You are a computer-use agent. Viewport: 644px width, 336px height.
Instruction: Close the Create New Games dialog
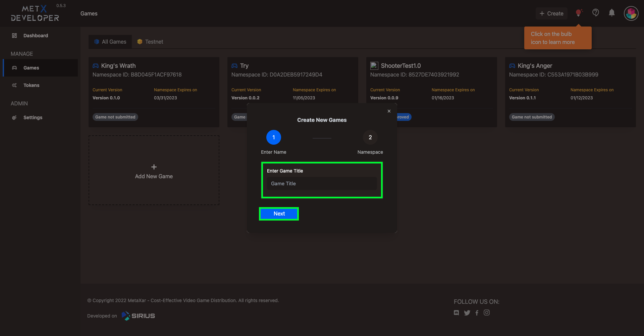389,111
